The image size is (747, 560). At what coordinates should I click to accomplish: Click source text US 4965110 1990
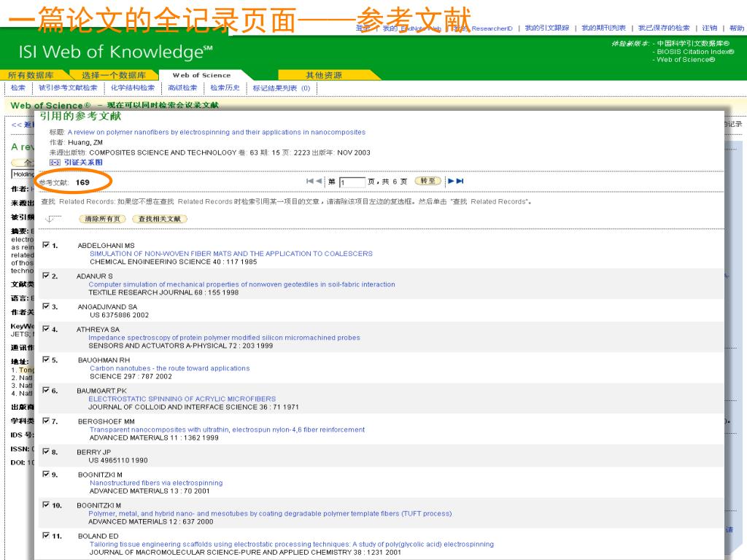118,461
